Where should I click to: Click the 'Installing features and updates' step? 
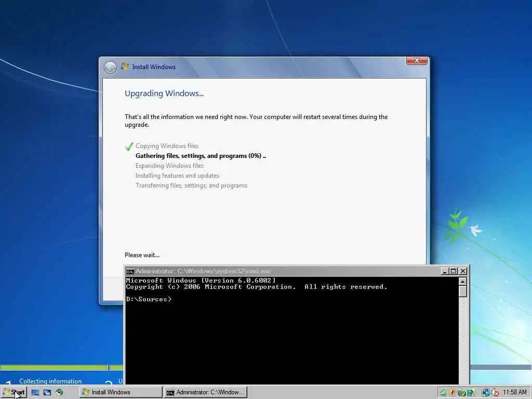[178, 176]
